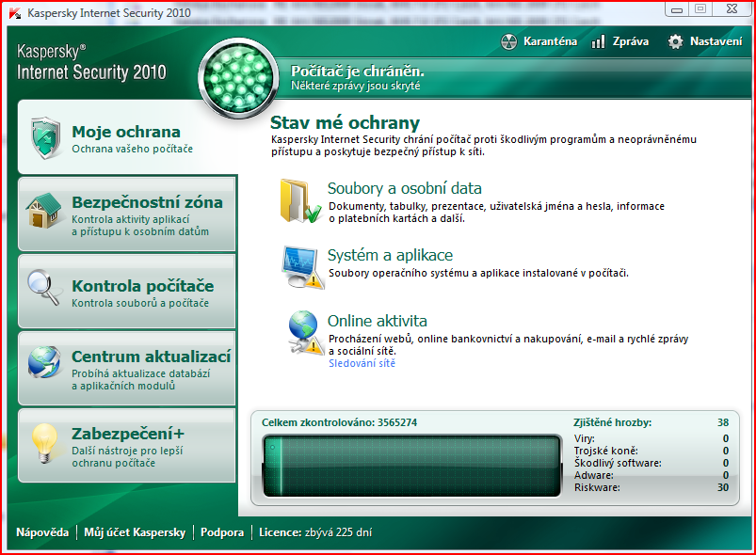Click the Viry count row
The height and width of the screenshot is (555, 756).
coord(651,438)
